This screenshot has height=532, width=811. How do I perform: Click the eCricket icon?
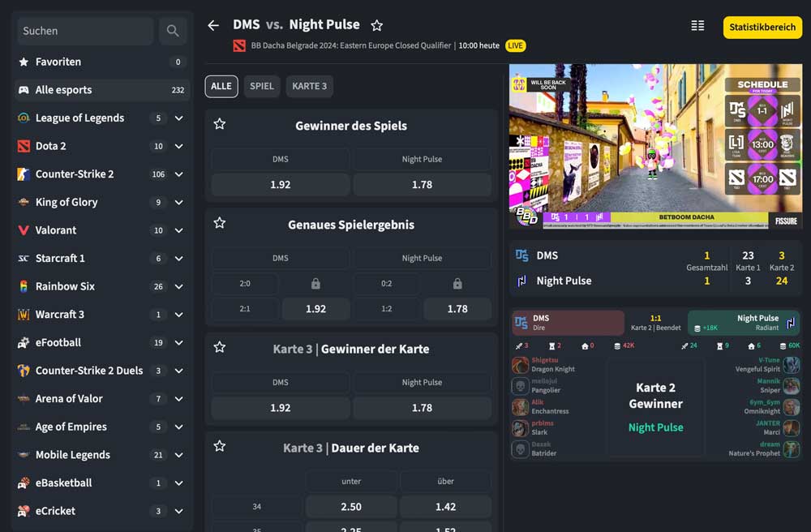pos(24,511)
